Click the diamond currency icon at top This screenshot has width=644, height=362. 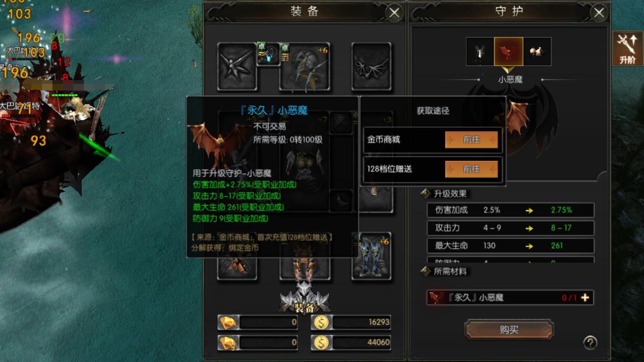(229, 322)
